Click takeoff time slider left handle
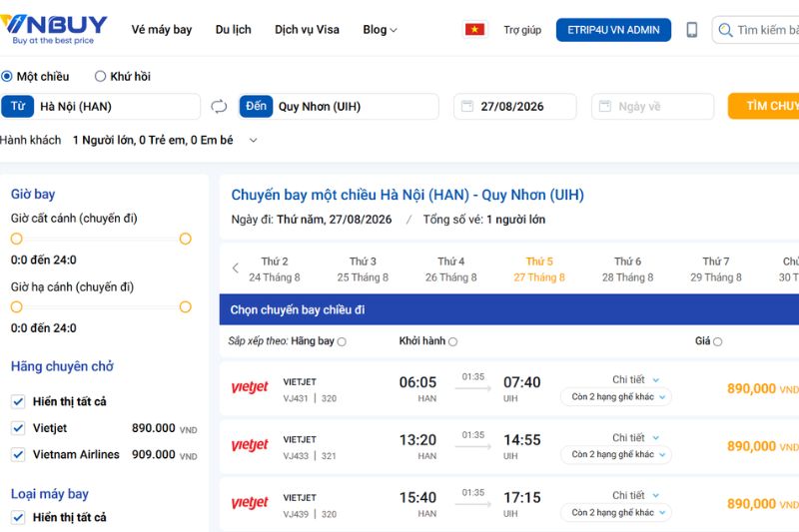Image resolution: width=799 pixels, height=532 pixels. coord(17,239)
